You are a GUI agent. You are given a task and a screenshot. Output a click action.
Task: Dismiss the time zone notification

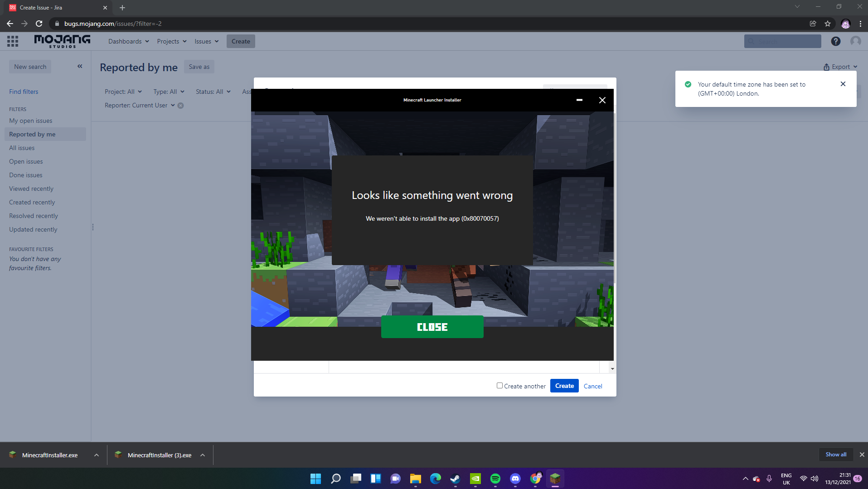843,84
